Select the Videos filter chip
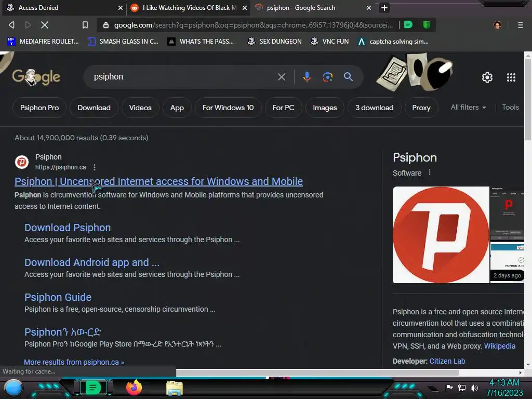The height and width of the screenshot is (399, 532). coord(140,108)
